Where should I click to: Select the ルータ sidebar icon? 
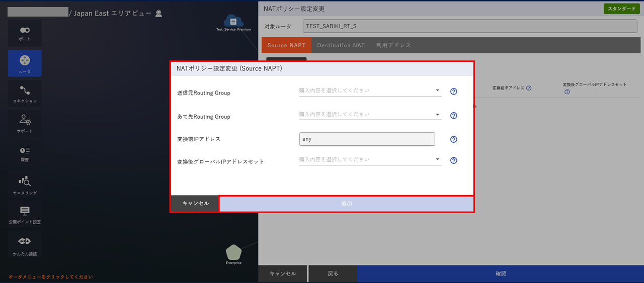pyautogui.click(x=25, y=63)
